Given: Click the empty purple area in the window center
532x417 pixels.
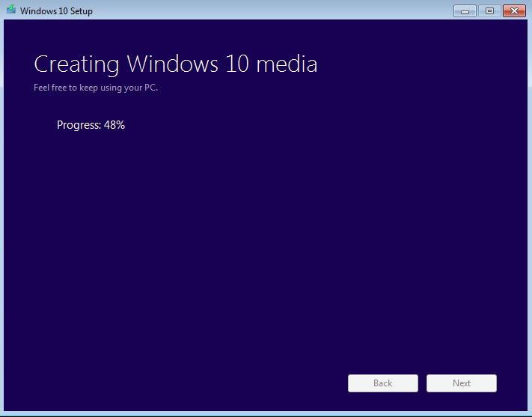Looking at the screenshot, I should point(266,240).
